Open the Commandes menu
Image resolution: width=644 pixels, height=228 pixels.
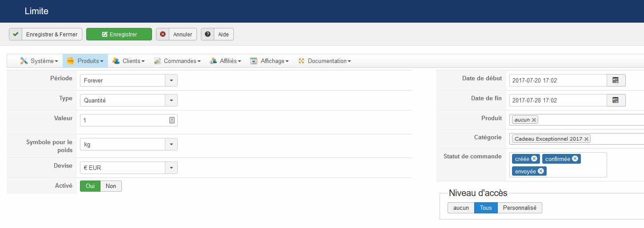pyautogui.click(x=177, y=61)
